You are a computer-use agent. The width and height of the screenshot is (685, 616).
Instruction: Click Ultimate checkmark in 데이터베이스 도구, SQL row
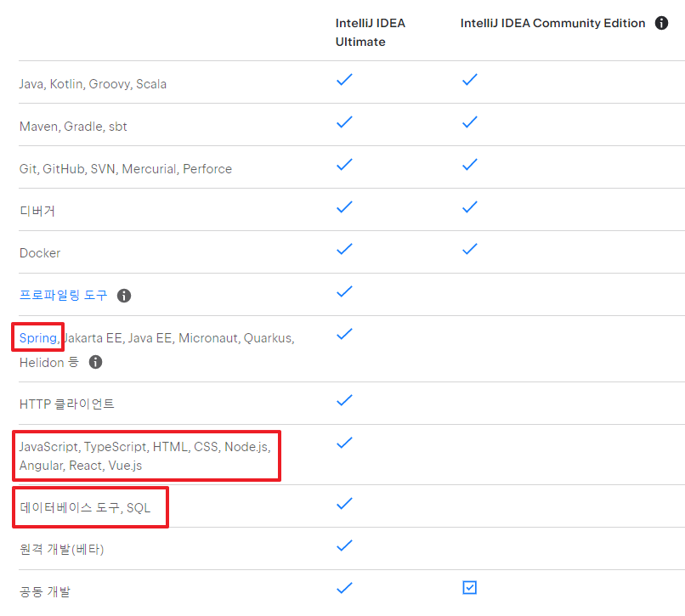pos(344,504)
